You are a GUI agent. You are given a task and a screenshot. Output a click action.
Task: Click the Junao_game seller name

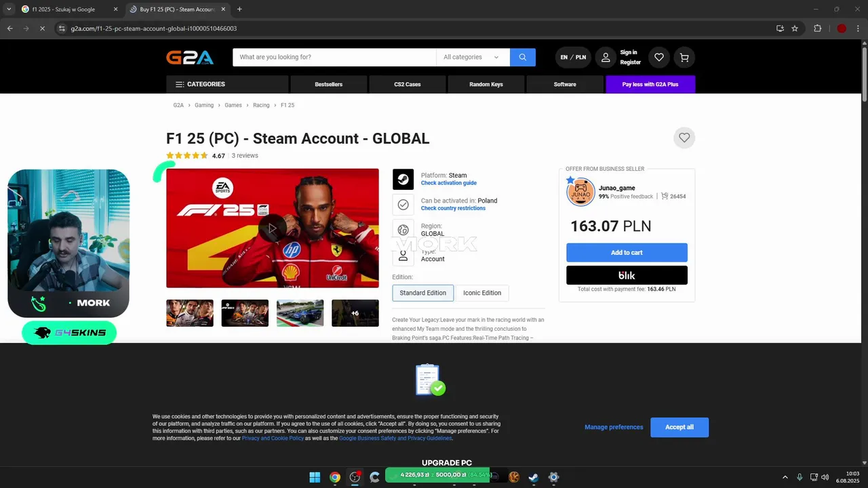point(617,188)
